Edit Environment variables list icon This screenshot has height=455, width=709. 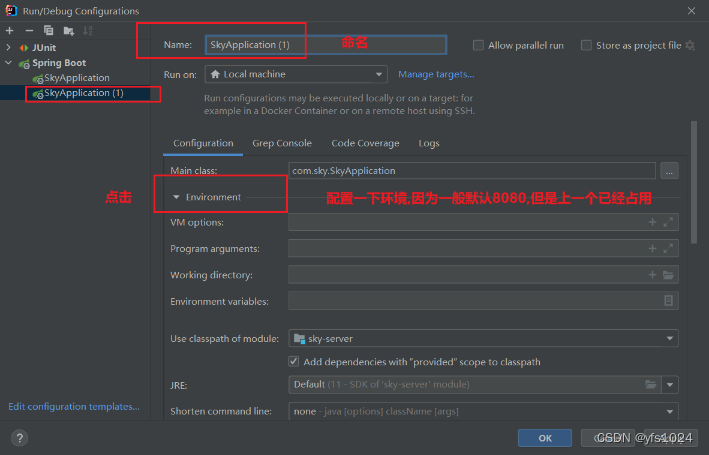668,301
